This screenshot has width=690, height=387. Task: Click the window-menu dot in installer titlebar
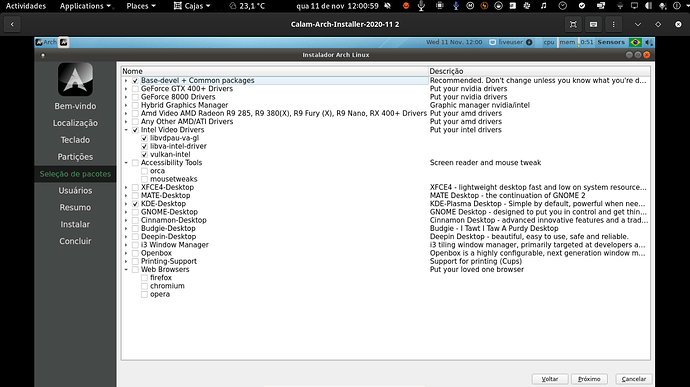[43, 55]
